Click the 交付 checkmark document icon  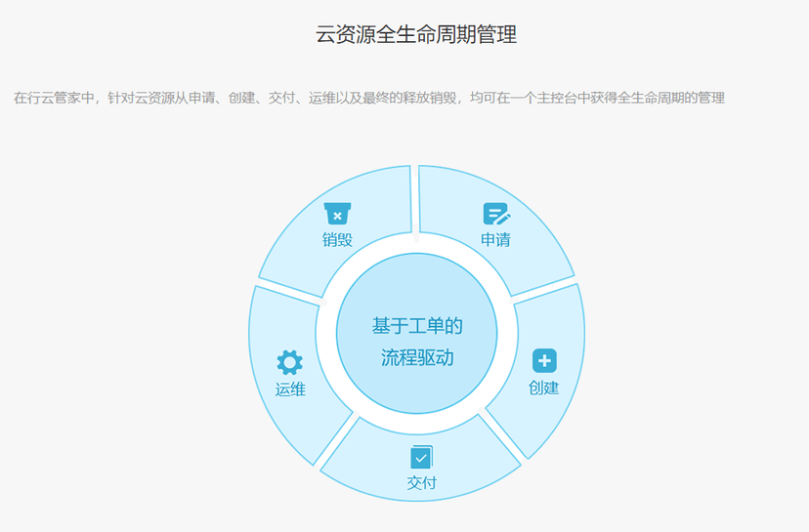(421, 457)
